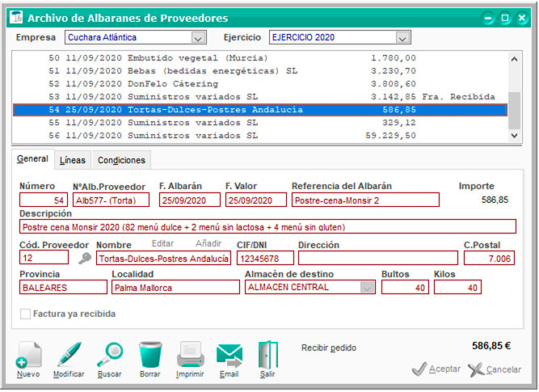Click the Aceptar button
Image resolution: width=539 pixels, height=392 pixels.
tap(436, 369)
